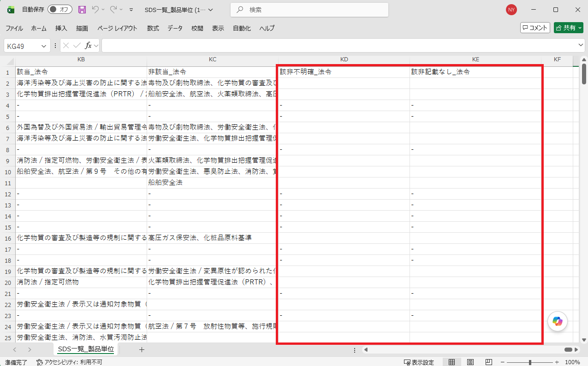Click cell 船舶安全法 in row 11
This screenshot has height=366, width=588.
213,183
